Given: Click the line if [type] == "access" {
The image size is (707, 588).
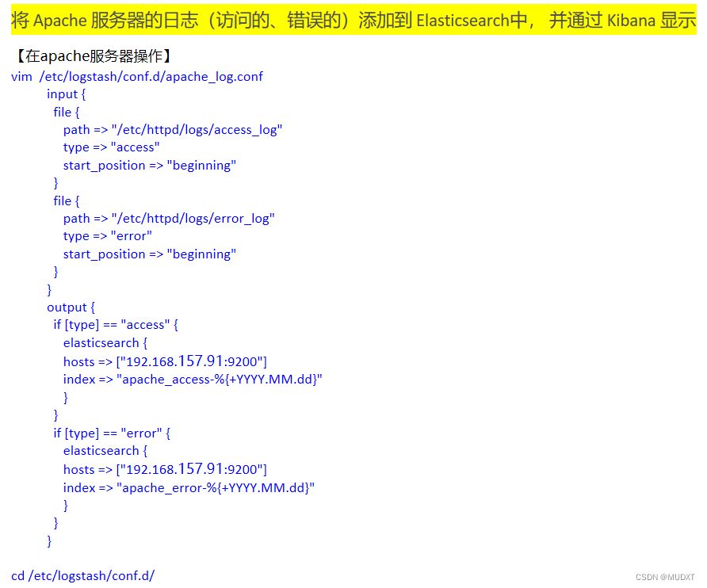Looking at the screenshot, I should tap(116, 325).
